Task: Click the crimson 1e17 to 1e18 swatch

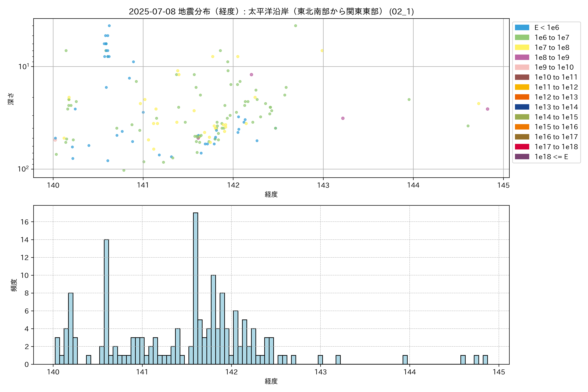Action: pos(522,147)
